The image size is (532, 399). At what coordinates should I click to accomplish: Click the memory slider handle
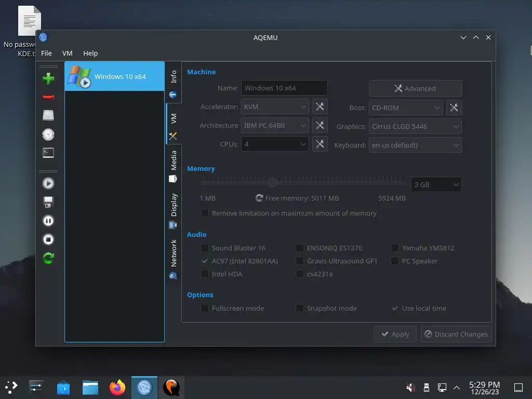[x=272, y=182]
